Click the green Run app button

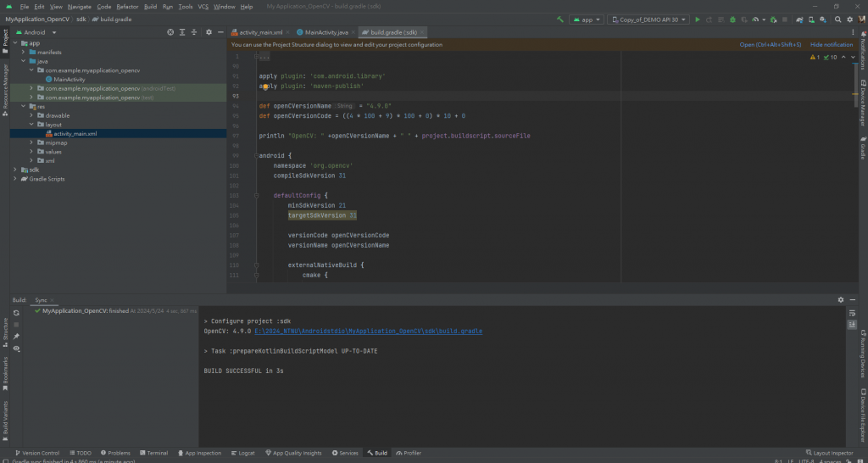coord(698,19)
